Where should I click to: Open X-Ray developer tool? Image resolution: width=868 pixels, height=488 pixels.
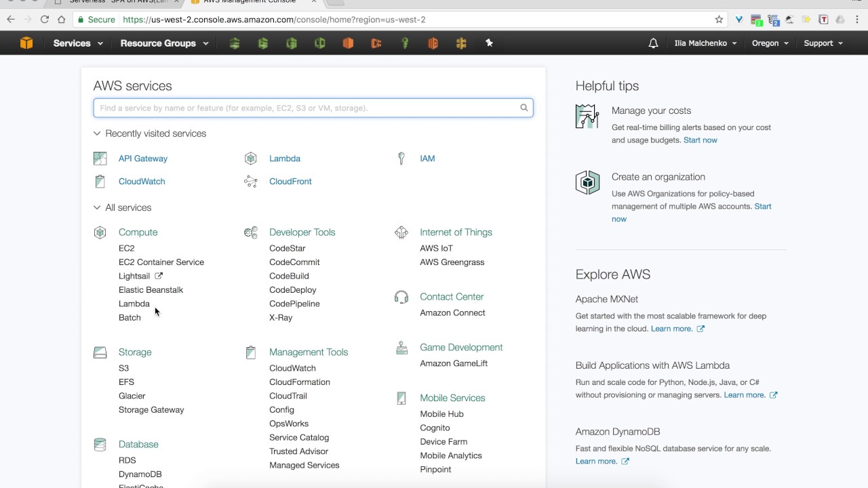(281, 318)
